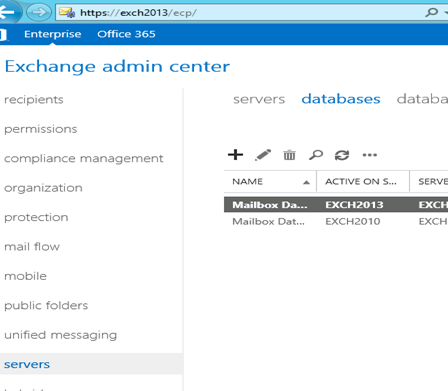448x391 pixels.
Task: Click the NAME column sort arrow
Action: pyautogui.click(x=306, y=182)
